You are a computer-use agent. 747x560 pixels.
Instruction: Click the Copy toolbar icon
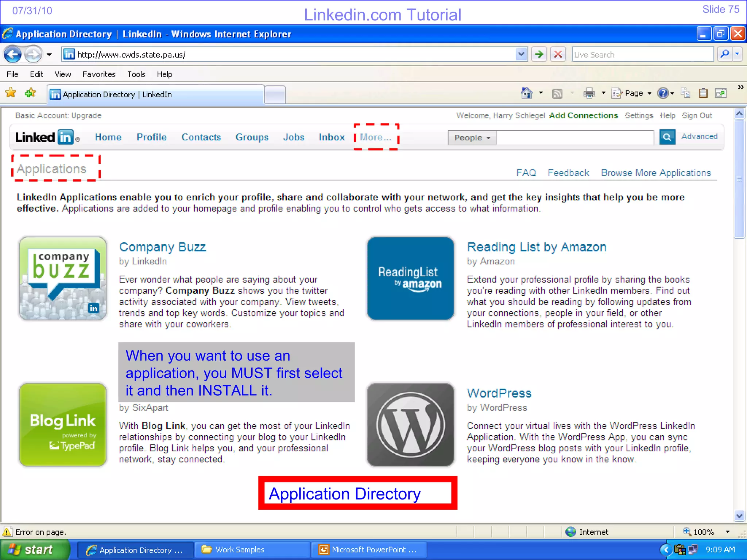(686, 93)
